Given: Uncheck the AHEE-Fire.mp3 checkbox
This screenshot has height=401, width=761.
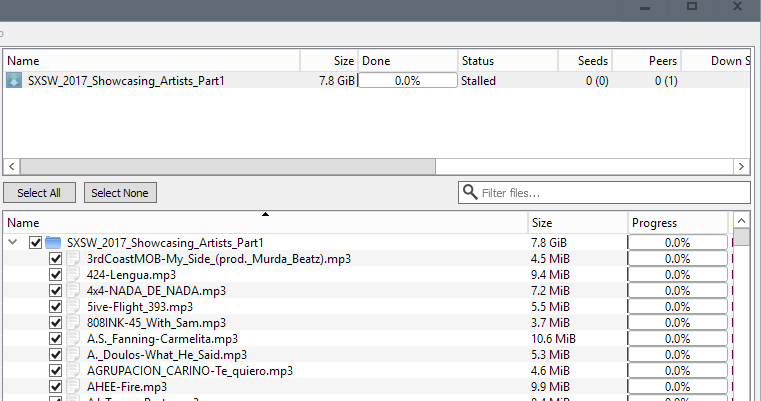Looking at the screenshot, I should [x=55, y=387].
